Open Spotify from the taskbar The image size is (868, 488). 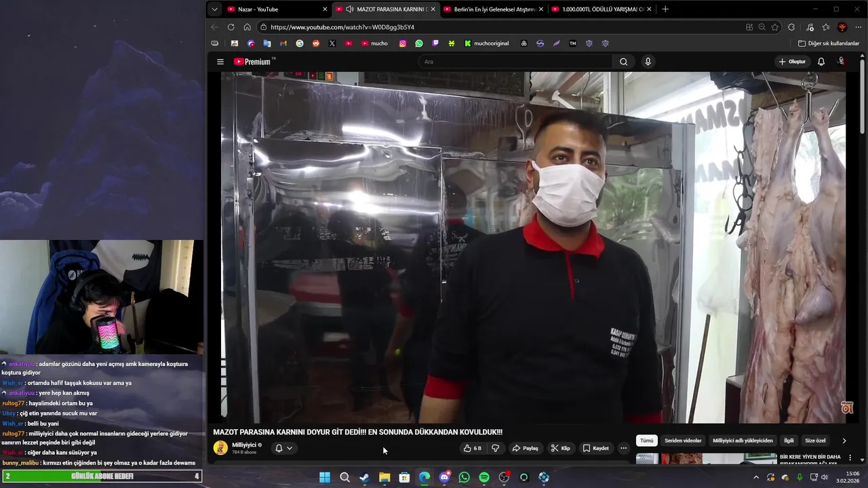[484, 477]
